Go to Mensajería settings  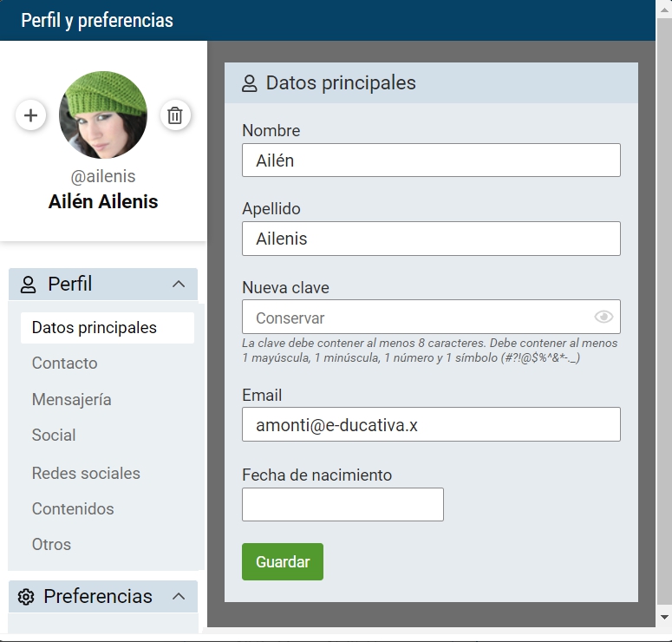[x=72, y=400]
